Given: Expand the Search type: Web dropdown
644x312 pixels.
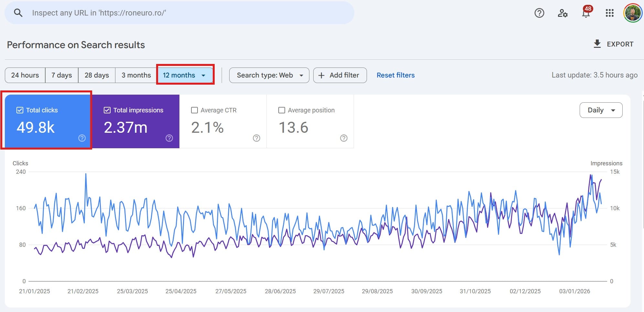Looking at the screenshot, I should coord(269,75).
